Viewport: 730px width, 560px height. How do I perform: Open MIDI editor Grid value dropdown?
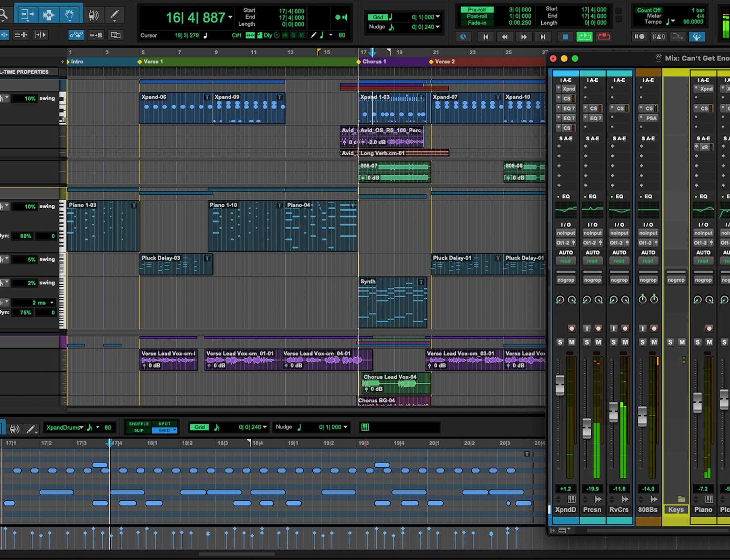[265, 427]
